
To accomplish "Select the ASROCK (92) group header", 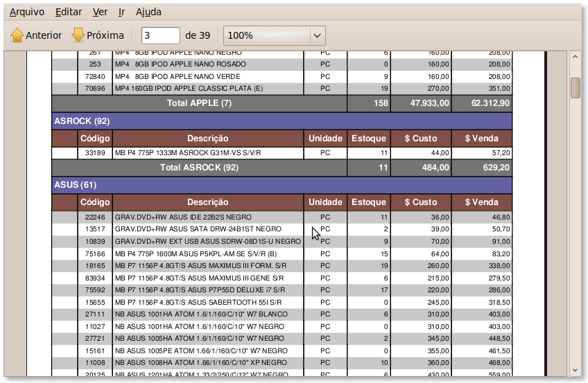I will pos(282,121).
